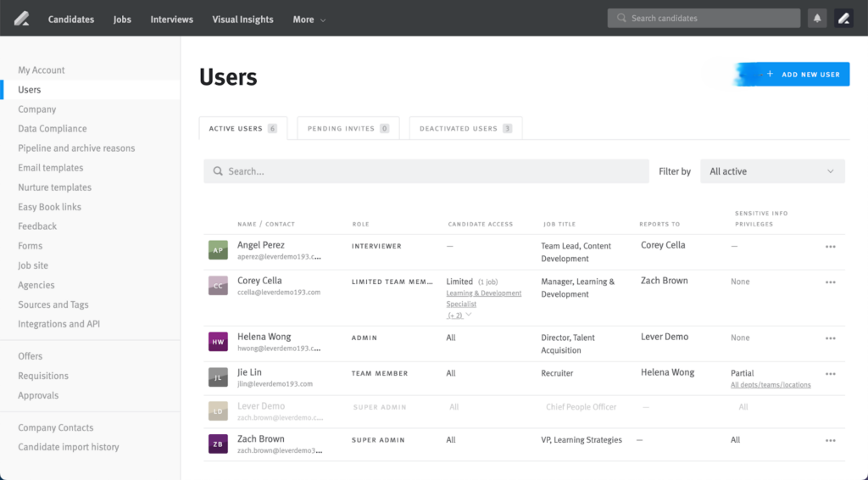The height and width of the screenshot is (480, 868).
Task: Open the three-dot menu for Helena Wong
Action: coord(831,338)
